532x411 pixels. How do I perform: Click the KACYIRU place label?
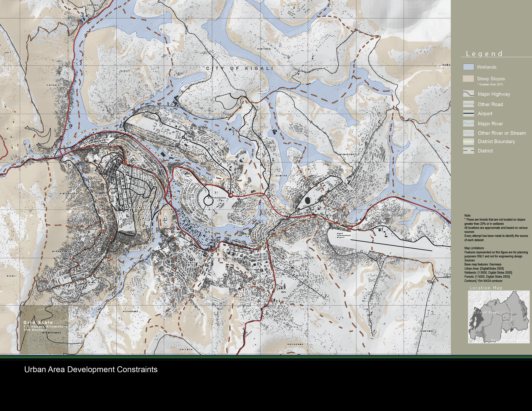point(190,141)
